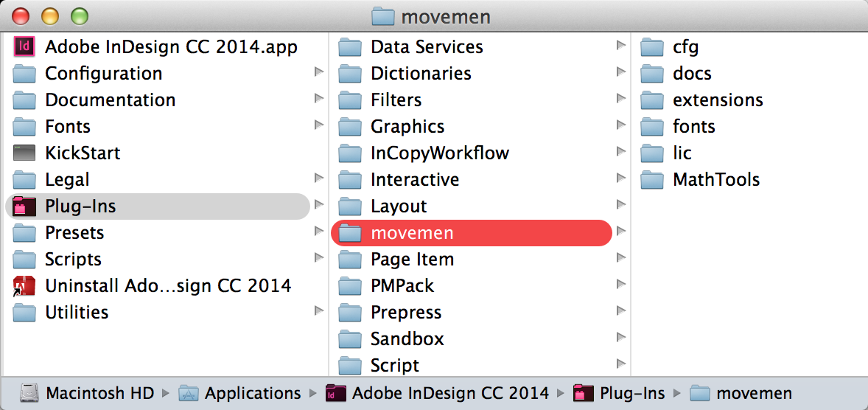The width and height of the screenshot is (868, 410).
Task: Click the Legal folder icon
Action: [24, 179]
